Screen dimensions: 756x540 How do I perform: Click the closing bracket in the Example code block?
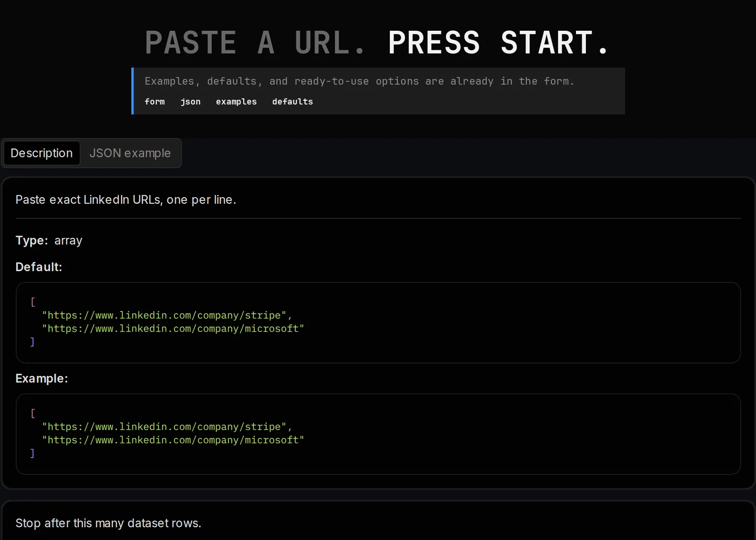33,453
